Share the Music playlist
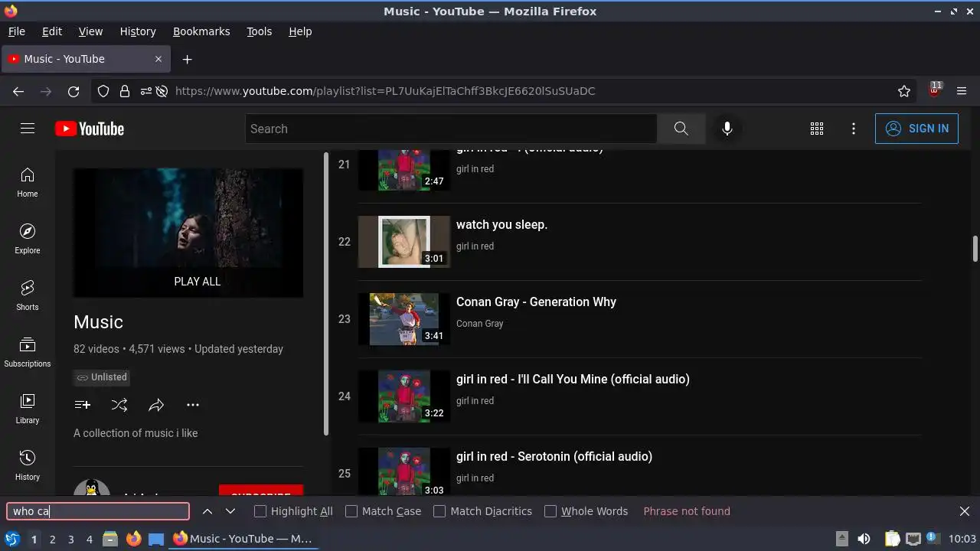The image size is (980, 551). tap(156, 405)
